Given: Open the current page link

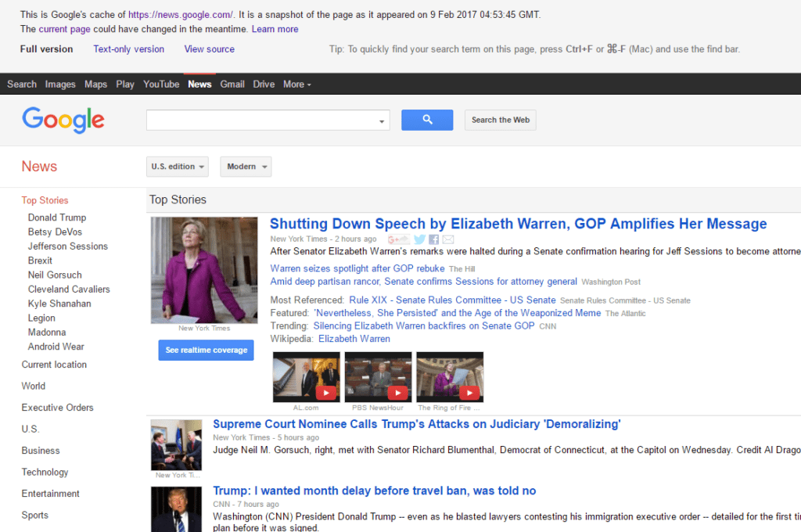Looking at the screenshot, I should coord(65,29).
